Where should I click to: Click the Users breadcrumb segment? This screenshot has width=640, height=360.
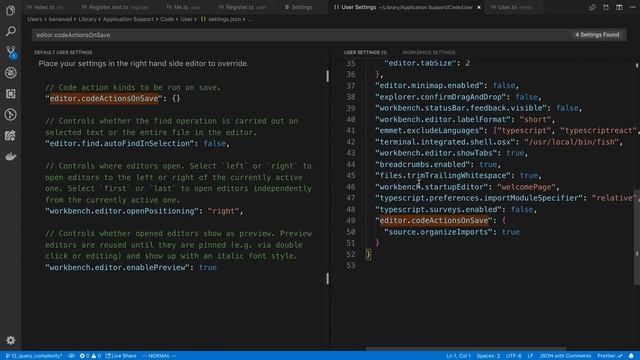35,19
